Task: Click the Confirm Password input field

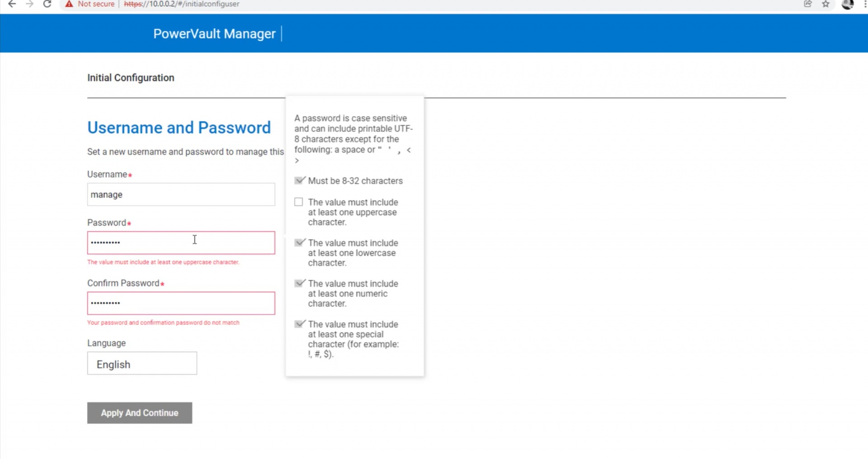Action: 181,303
